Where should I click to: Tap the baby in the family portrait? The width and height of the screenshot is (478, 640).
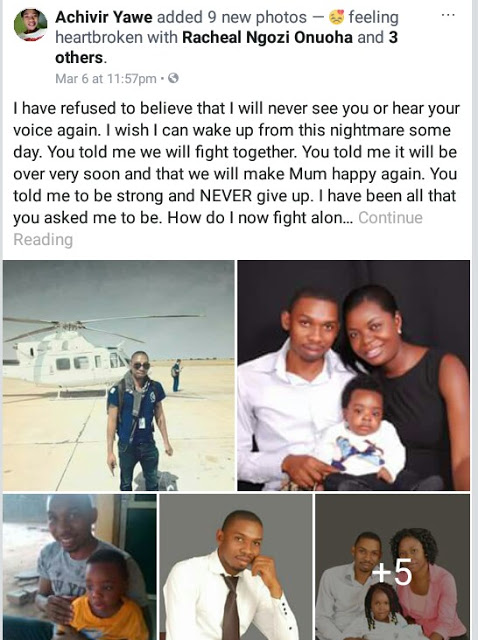pyautogui.click(x=365, y=433)
